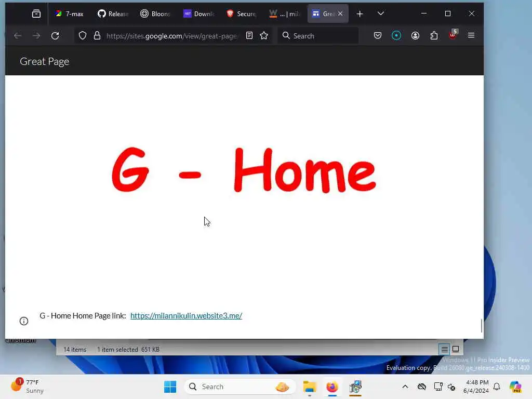This screenshot has height=399, width=532.
Task: Show hidden system tray icons
Action: (x=405, y=387)
